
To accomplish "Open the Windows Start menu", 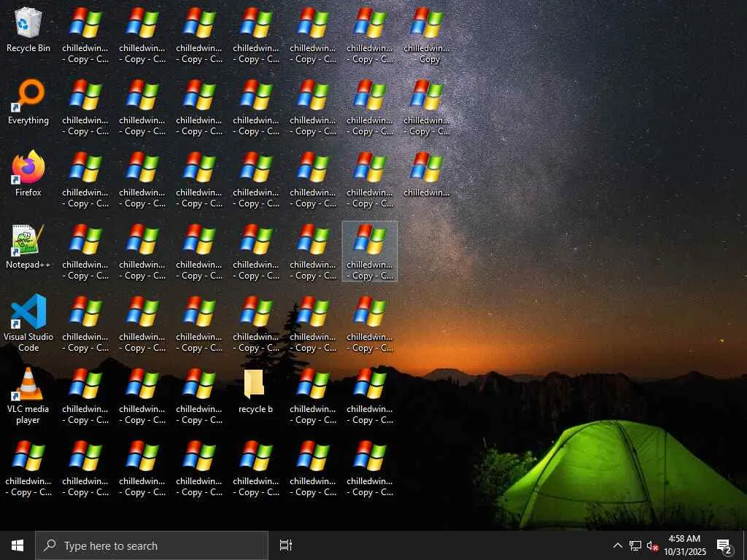I will tap(18, 545).
